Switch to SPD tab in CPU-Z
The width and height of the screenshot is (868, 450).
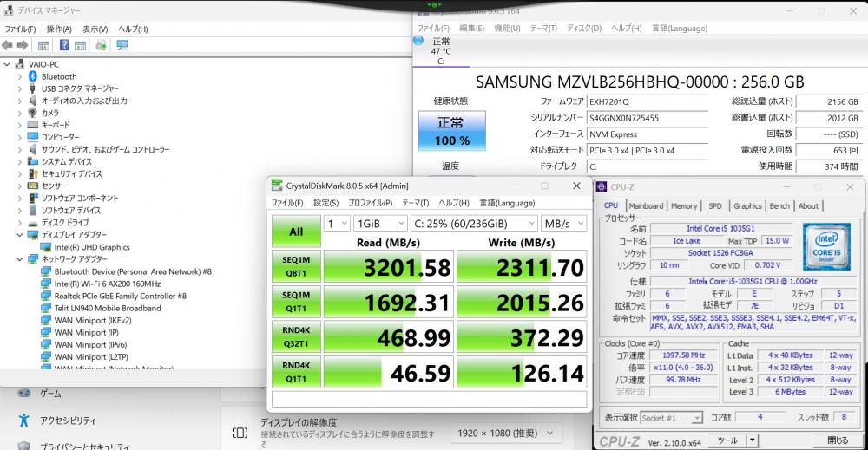coord(715,205)
